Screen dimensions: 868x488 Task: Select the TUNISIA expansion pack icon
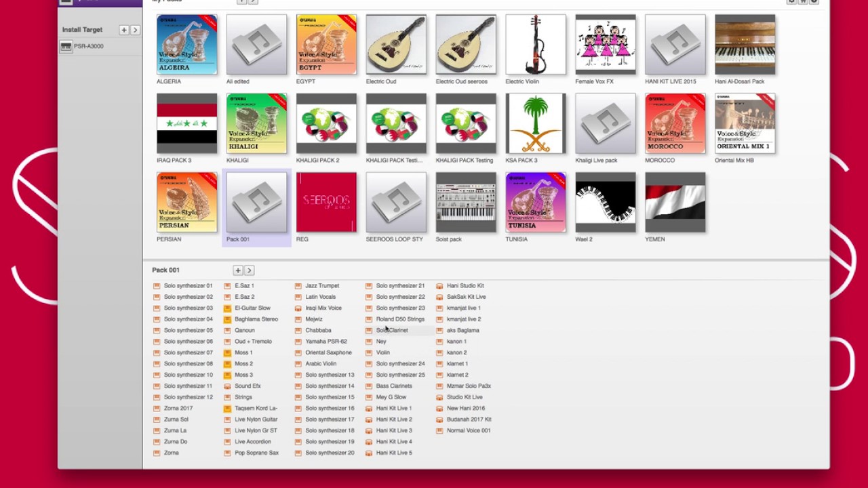[x=536, y=202]
